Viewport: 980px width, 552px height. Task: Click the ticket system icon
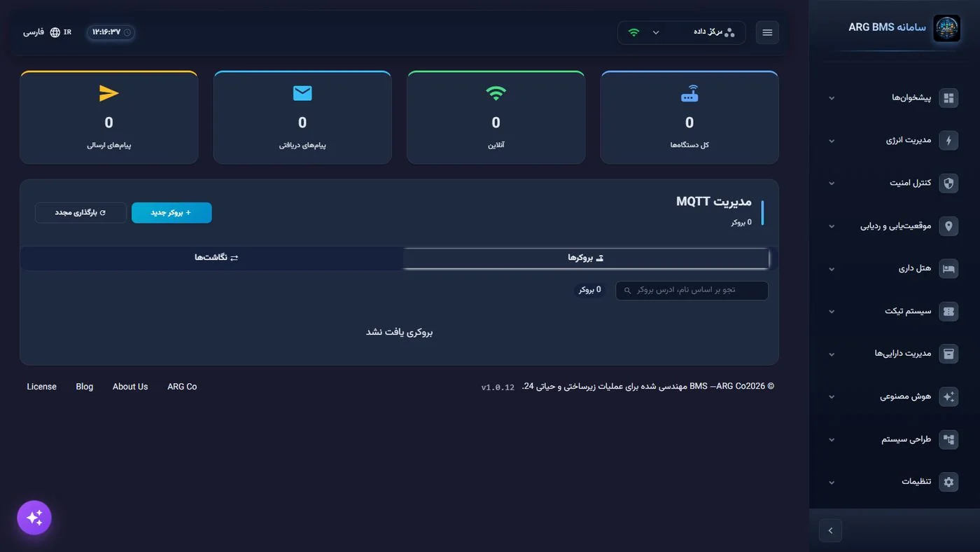948,312
